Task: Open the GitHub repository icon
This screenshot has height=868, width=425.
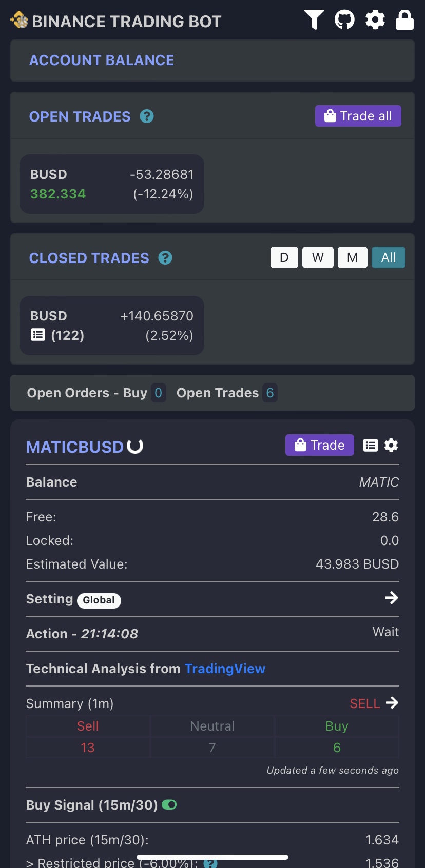Action: pyautogui.click(x=344, y=20)
